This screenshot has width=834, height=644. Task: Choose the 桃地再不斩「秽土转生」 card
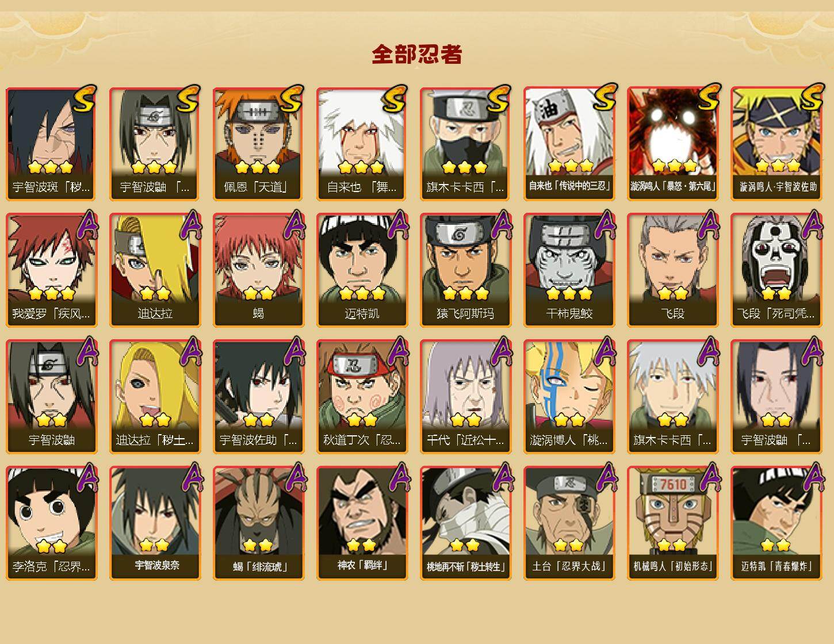(x=465, y=523)
